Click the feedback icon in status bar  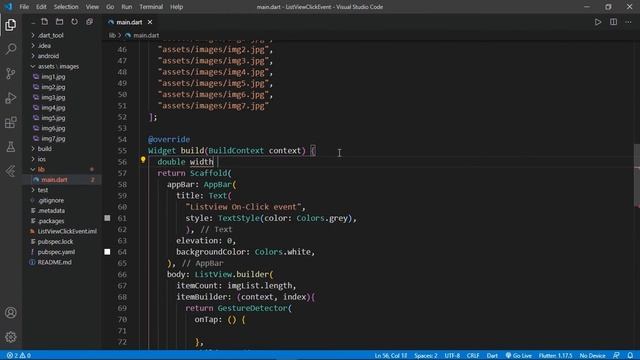tap(616, 356)
